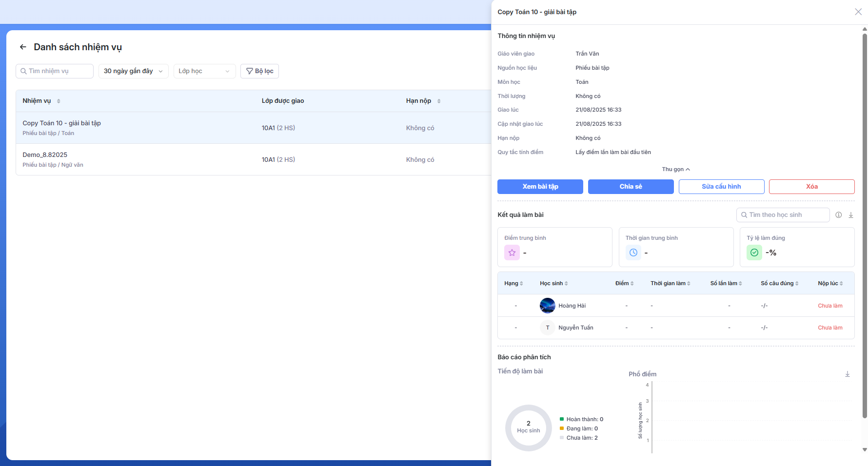Screen dimensions: 868x466
Task: Click Hoàng Hải's avatar picture
Action: coord(547,306)
